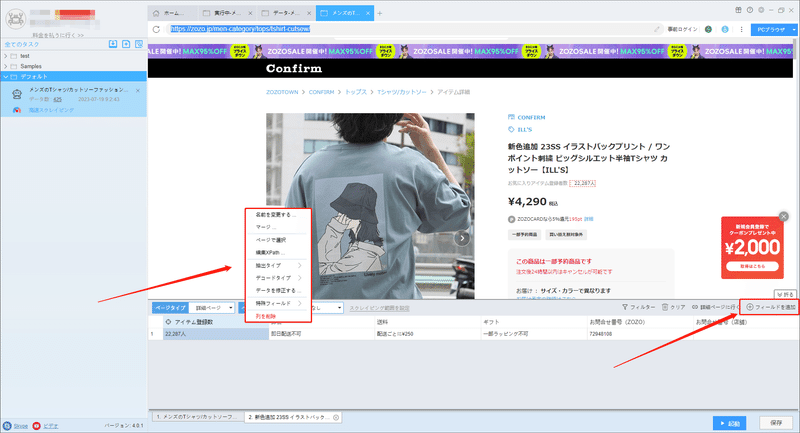Image resolution: width=800 pixels, height=433 pixels.
Task: Open the settings gear icon in title bar
Action: (761, 10)
